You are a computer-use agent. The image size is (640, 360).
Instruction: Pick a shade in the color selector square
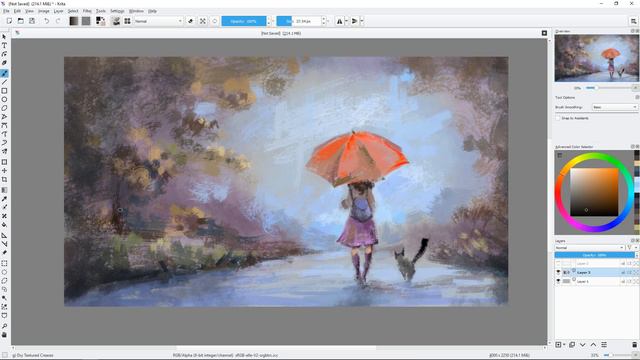point(594,192)
